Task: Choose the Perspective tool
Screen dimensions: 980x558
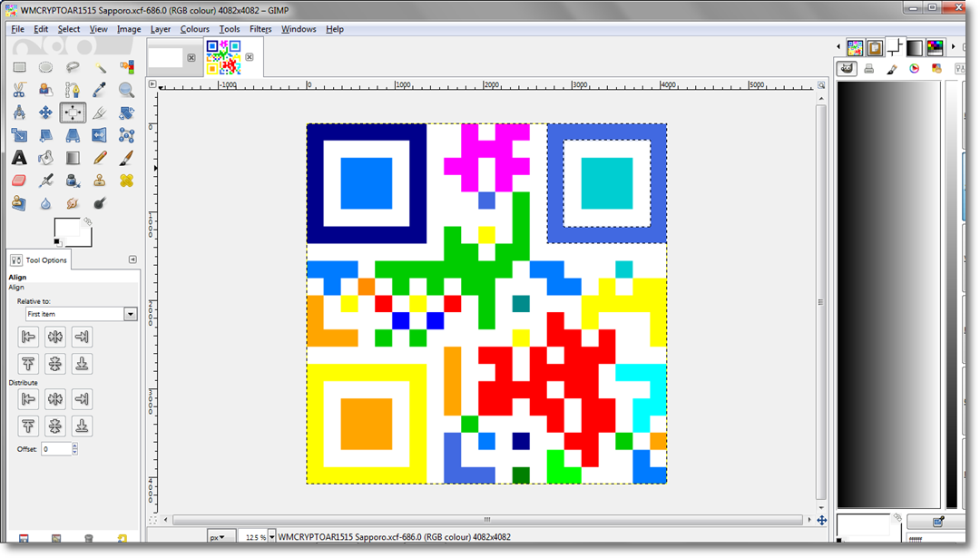Action: pos(73,135)
